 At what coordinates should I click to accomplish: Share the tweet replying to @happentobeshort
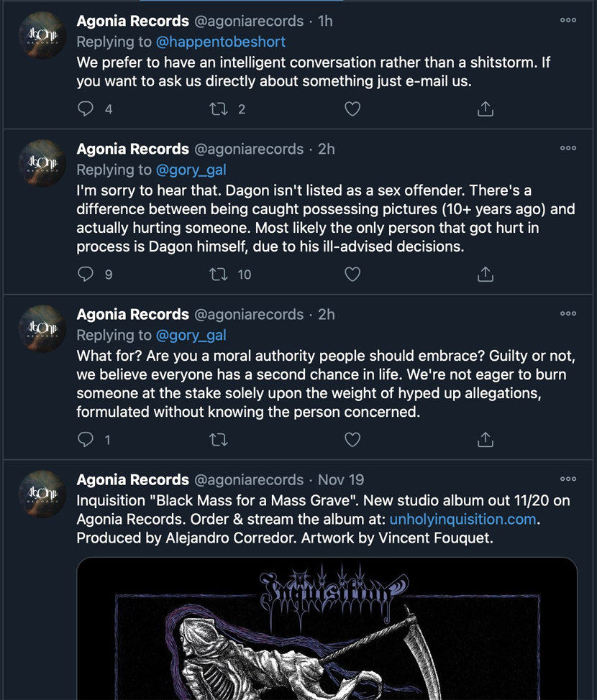pos(486,109)
